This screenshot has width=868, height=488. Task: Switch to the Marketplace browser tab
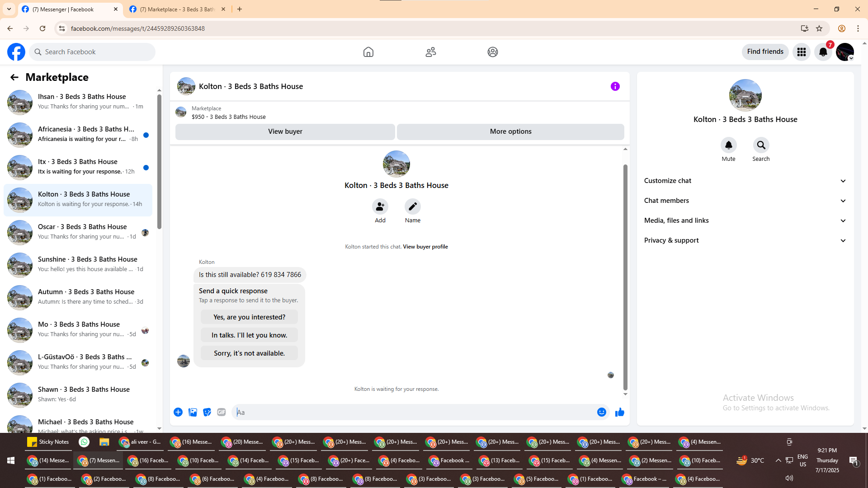tap(177, 9)
